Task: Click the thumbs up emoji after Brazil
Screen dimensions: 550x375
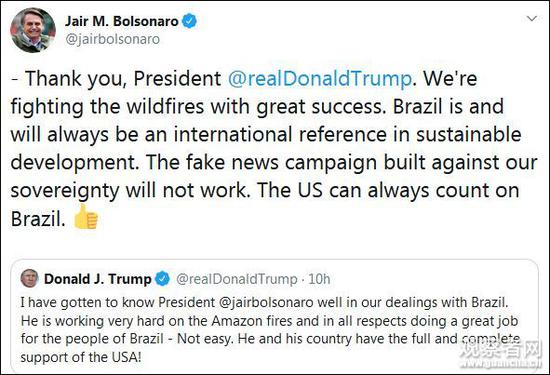Action: click(86, 217)
